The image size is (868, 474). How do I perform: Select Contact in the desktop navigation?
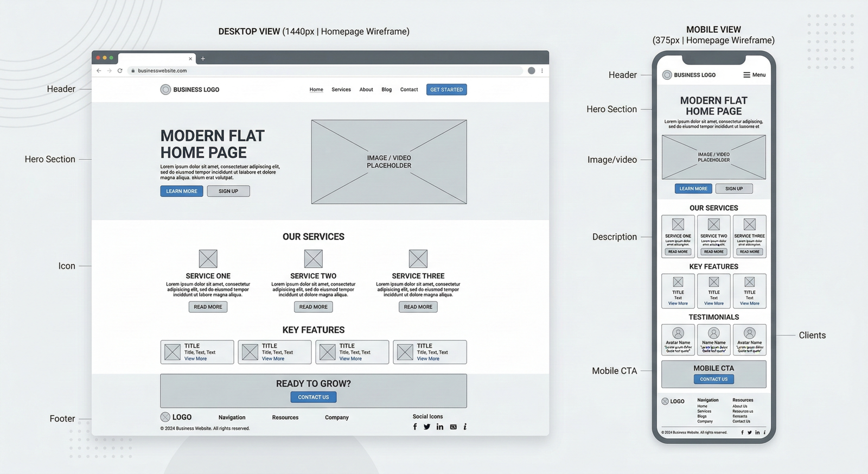pos(409,90)
